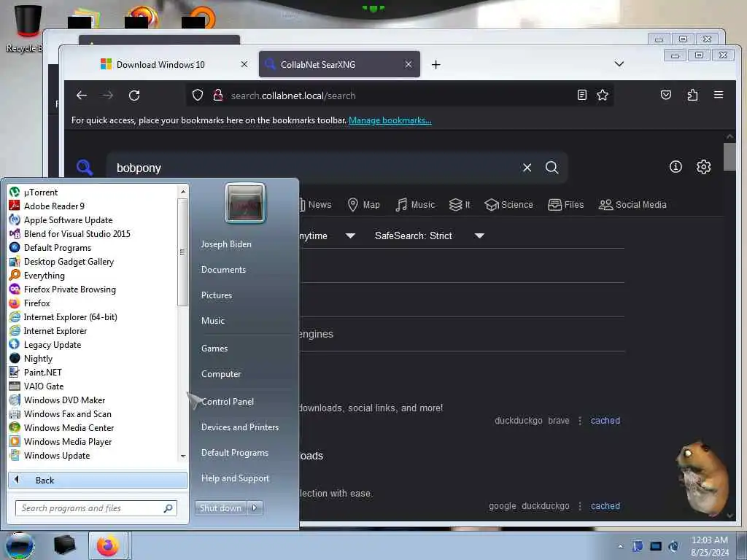
Task: Click the programs list scrollbar down arrow
Action: pyautogui.click(x=183, y=456)
